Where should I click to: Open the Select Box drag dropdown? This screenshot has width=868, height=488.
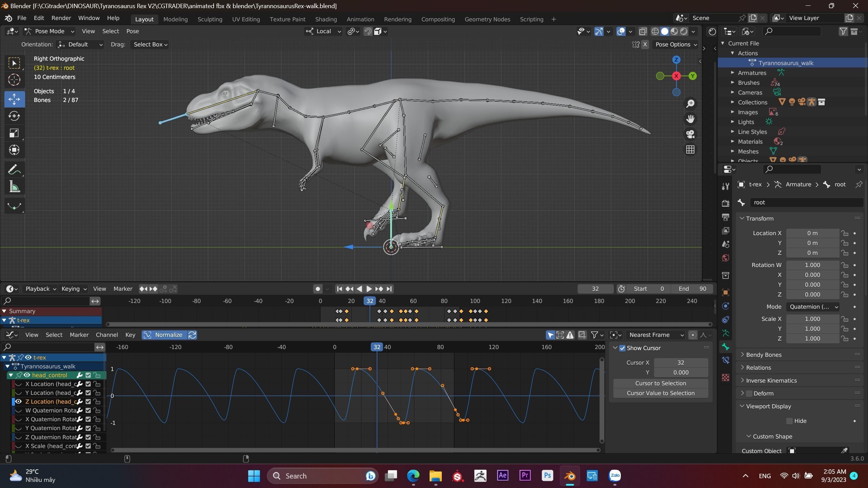pyautogui.click(x=150, y=44)
